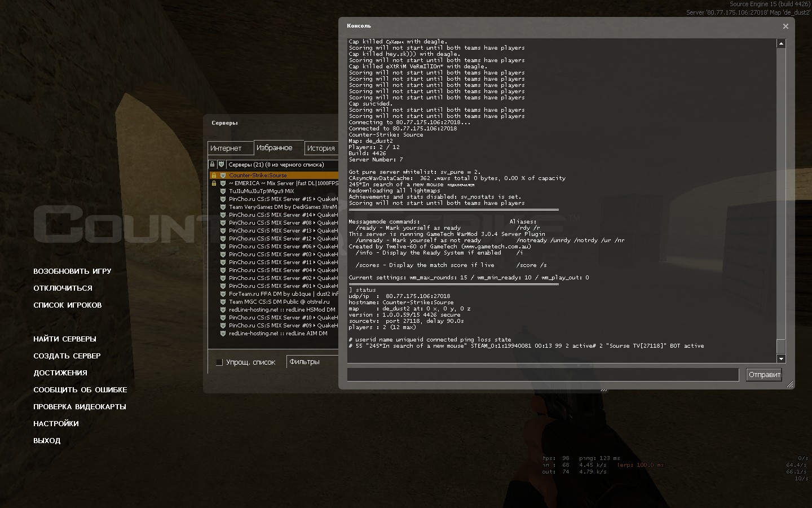Click shield icon of PinCho.ru MIX Server #14
The image size is (812, 508).
point(223,215)
